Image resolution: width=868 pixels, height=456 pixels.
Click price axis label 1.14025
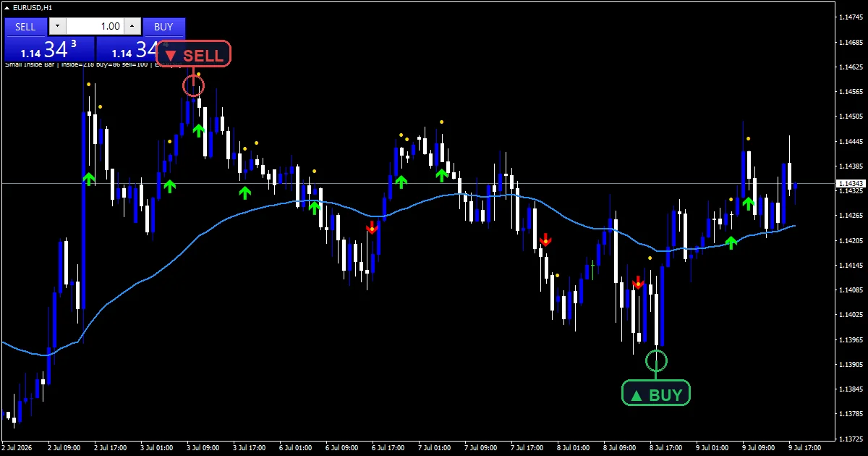(x=853, y=315)
